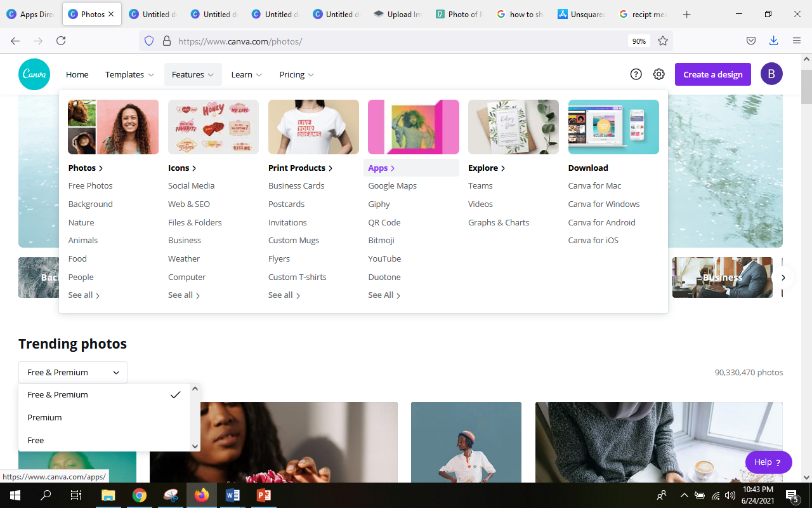Launch Google Chrome from the taskbar
This screenshot has width=812, height=508.
pos(140,495)
